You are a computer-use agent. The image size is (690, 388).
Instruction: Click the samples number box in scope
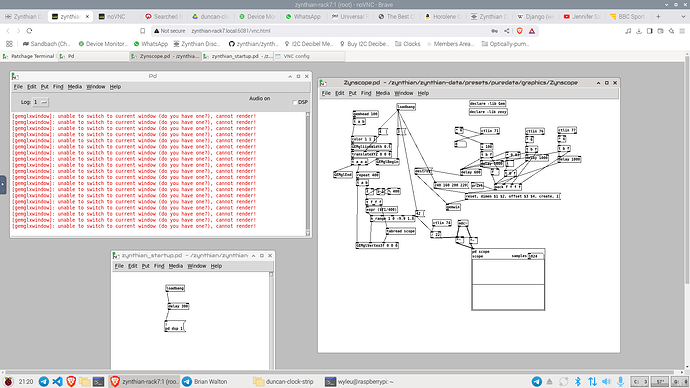pyautogui.click(x=536, y=256)
